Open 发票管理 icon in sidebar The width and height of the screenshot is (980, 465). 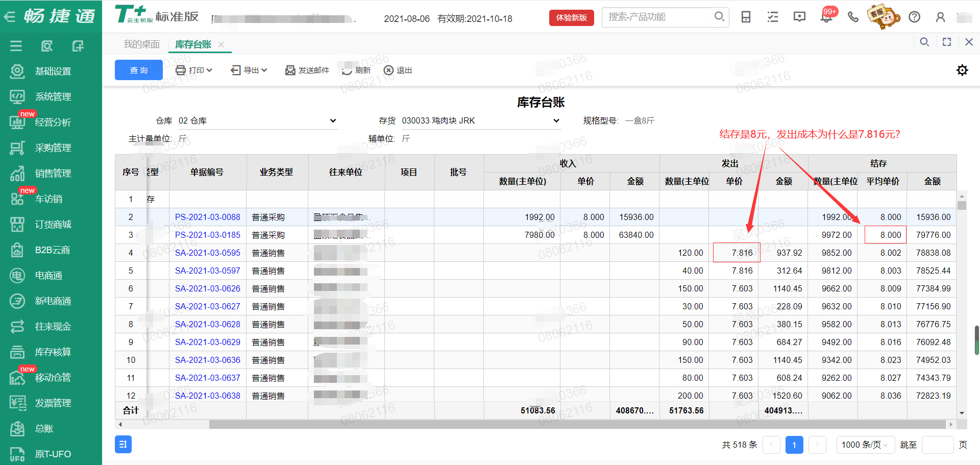point(17,403)
